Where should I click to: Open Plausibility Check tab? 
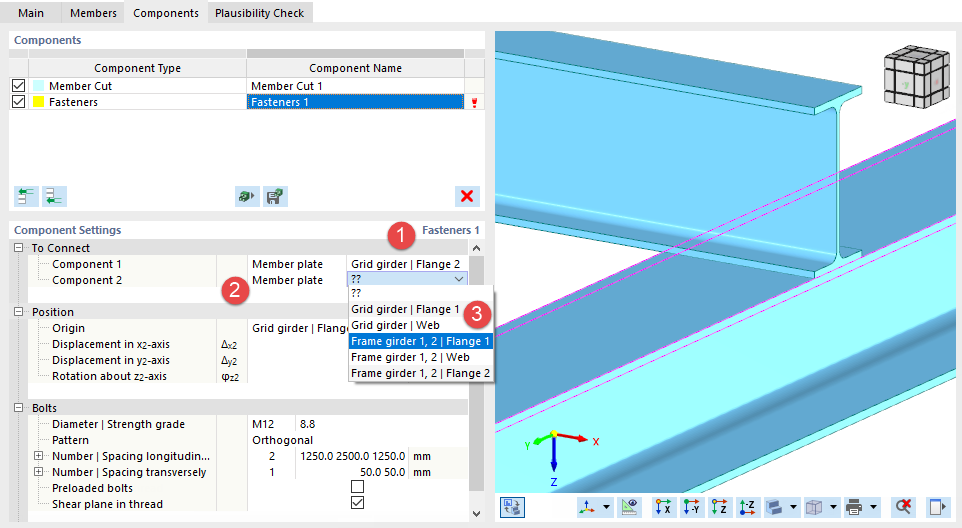point(260,13)
